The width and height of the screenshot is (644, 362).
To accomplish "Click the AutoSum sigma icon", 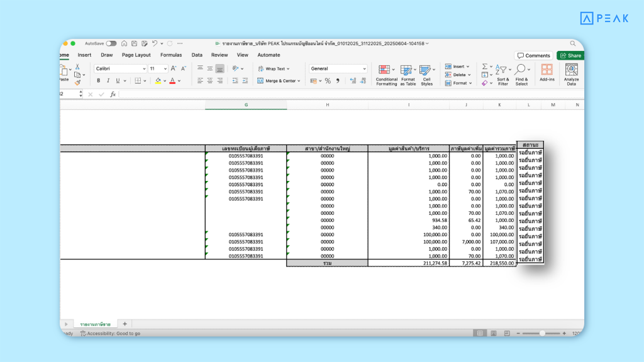I will click(x=485, y=67).
